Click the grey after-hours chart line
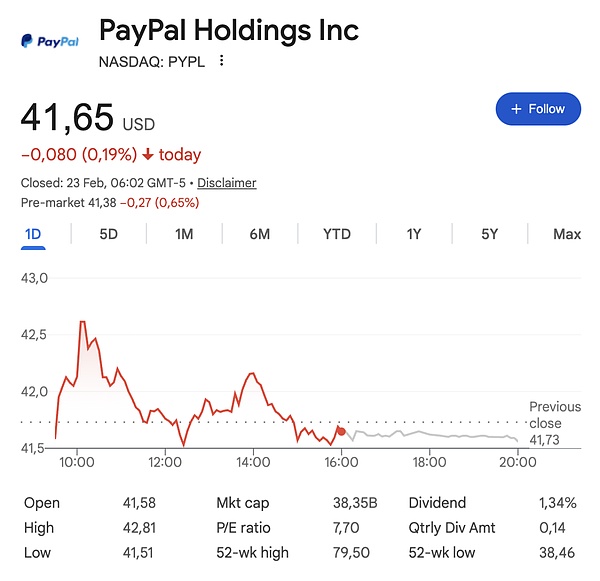The width and height of the screenshot is (600, 581). (x=430, y=435)
